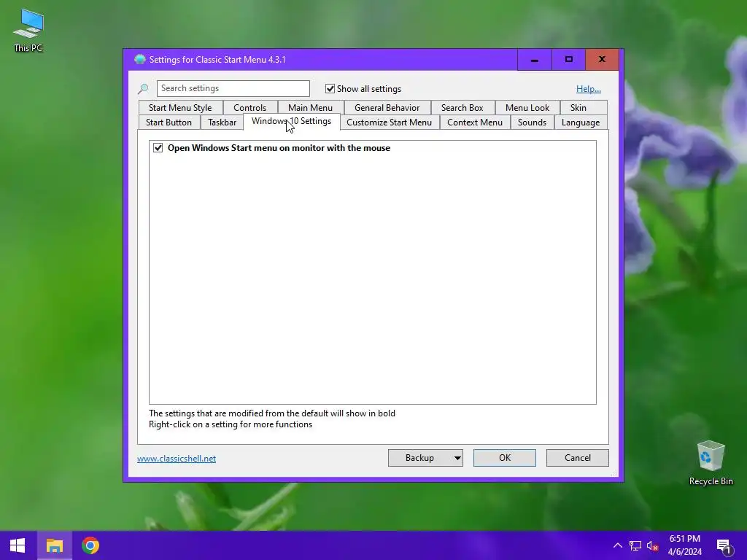The width and height of the screenshot is (747, 560).
Task: Click the resize grip at the dialog corner
Action: (x=614, y=472)
